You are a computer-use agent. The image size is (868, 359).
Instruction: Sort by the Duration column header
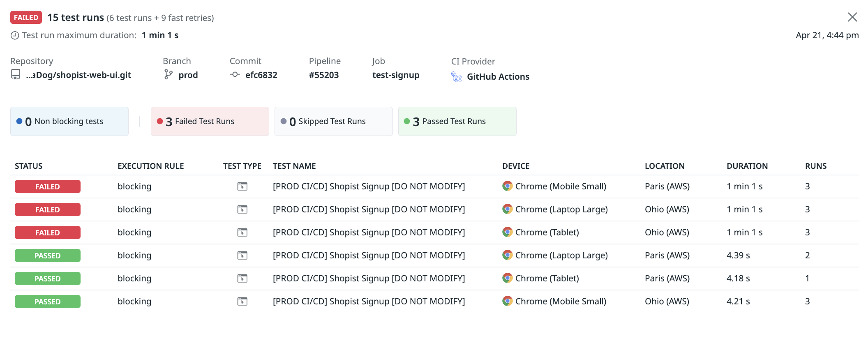pos(747,166)
